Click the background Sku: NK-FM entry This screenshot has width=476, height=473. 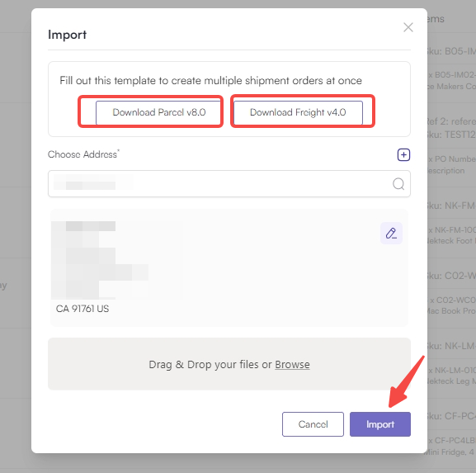tap(451, 206)
